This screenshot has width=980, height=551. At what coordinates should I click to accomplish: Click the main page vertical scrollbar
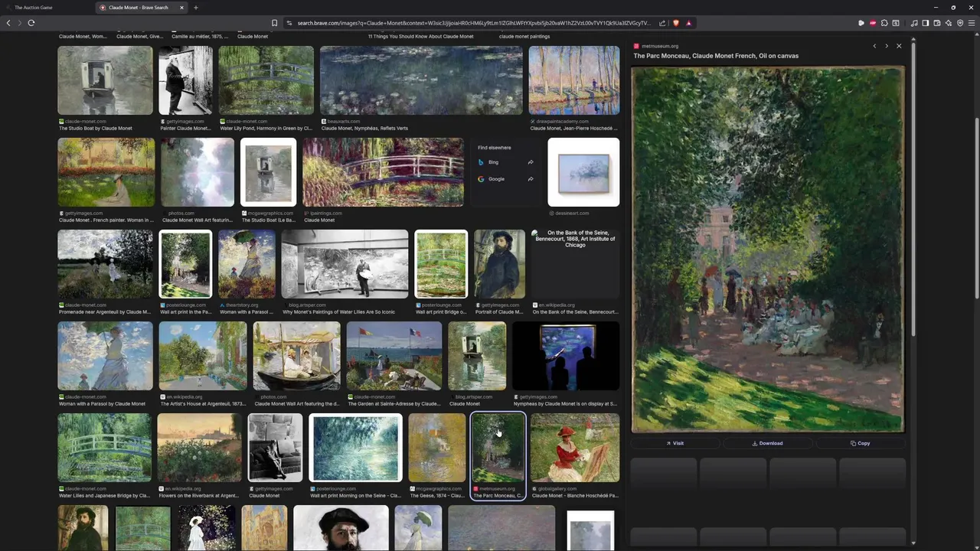[977, 208]
